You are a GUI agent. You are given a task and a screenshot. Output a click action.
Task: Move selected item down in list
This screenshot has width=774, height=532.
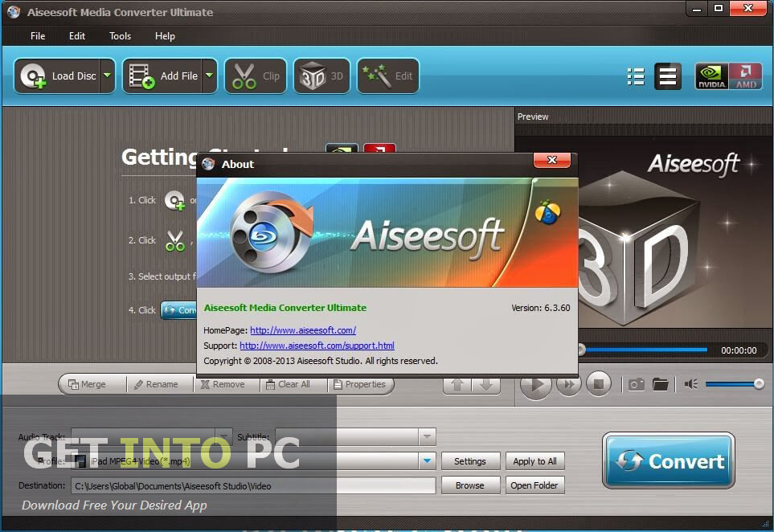click(485, 385)
